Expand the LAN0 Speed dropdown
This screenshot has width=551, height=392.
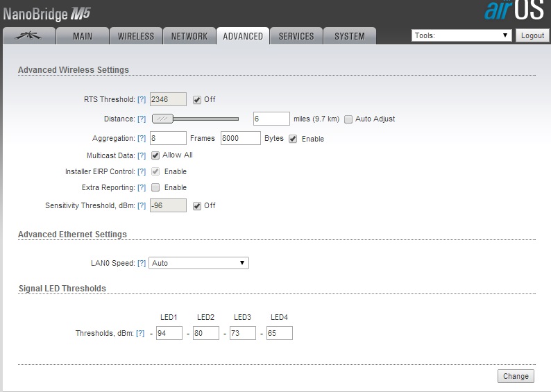(198, 263)
